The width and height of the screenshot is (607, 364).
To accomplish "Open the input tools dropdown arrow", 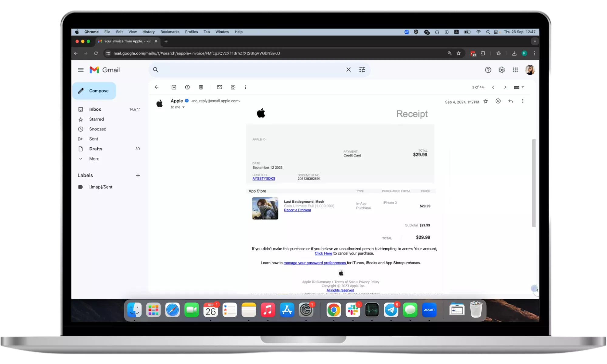I will (523, 87).
